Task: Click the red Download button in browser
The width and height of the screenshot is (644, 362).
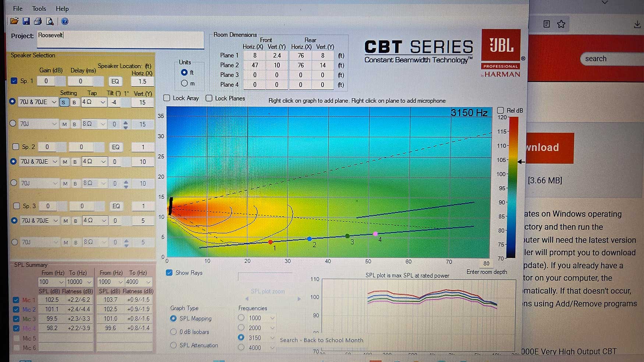Action: [550, 148]
